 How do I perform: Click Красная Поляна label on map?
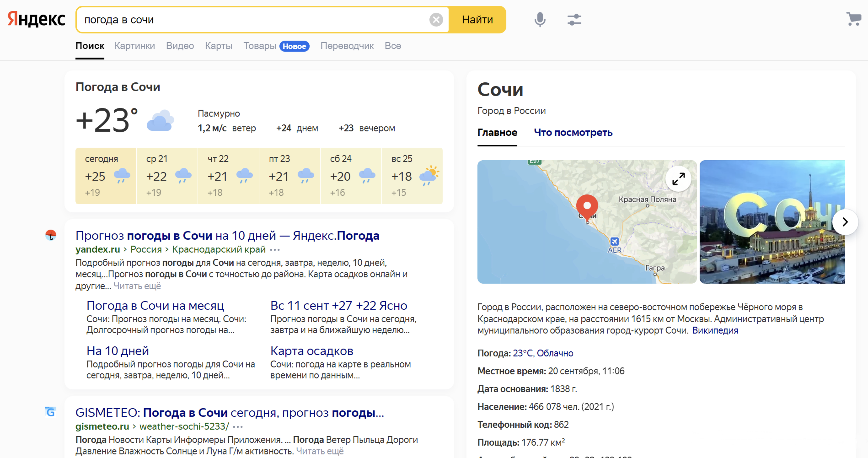click(x=647, y=199)
